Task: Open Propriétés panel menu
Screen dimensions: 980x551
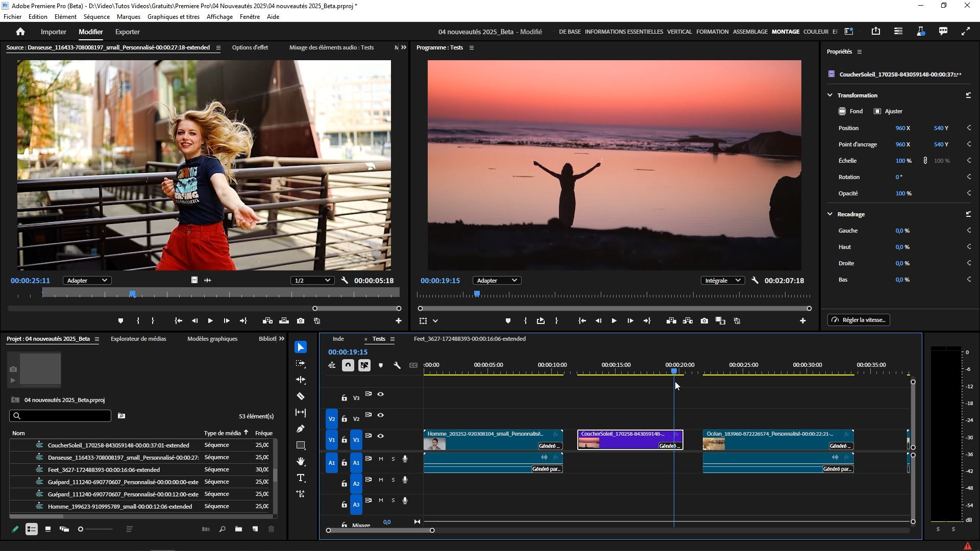Action: [860, 52]
